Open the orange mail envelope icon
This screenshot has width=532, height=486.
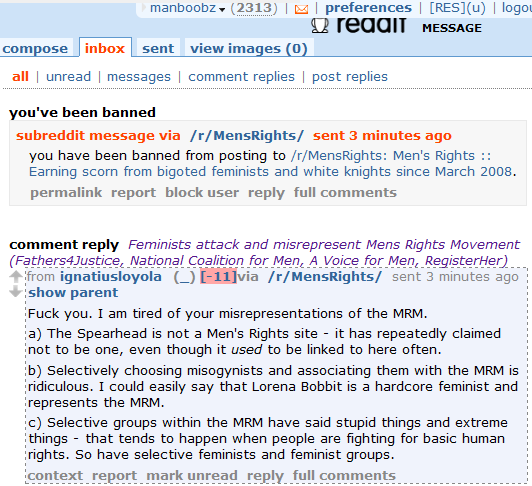point(301,9)
